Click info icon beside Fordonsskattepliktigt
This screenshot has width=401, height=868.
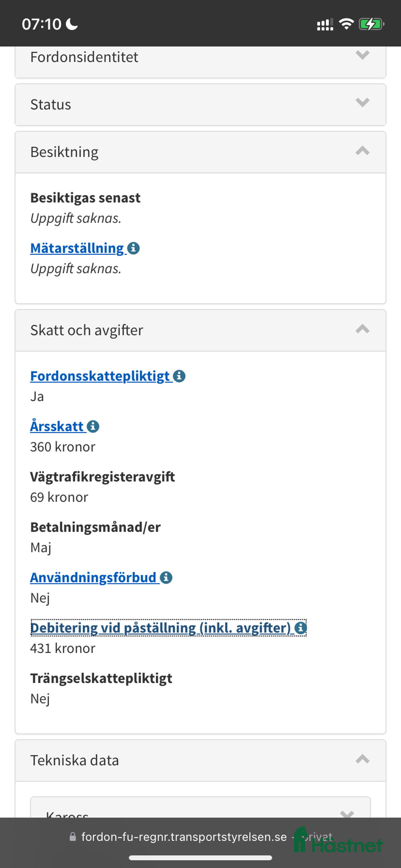click(179, 376)
